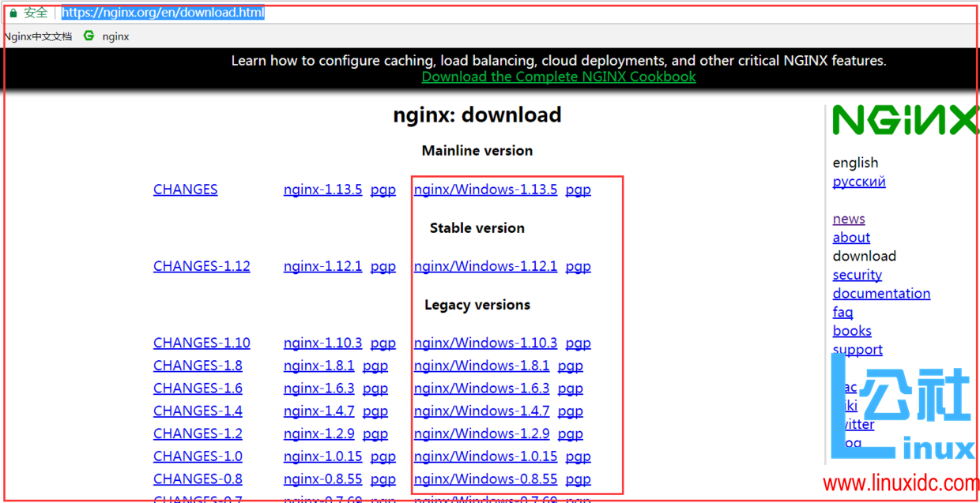Image resolution: width=980 pixels, height=503 pixels.
Task: Open the CHANGES-0.8 link
Action: 198,479
